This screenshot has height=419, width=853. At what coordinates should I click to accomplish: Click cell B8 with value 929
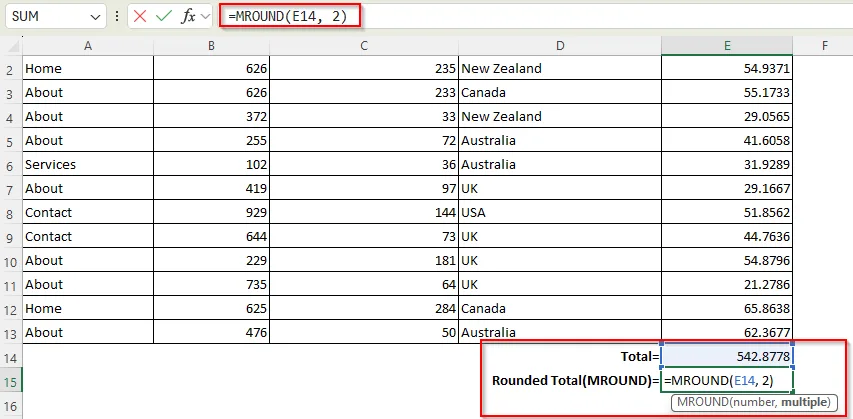click(212, 212)
